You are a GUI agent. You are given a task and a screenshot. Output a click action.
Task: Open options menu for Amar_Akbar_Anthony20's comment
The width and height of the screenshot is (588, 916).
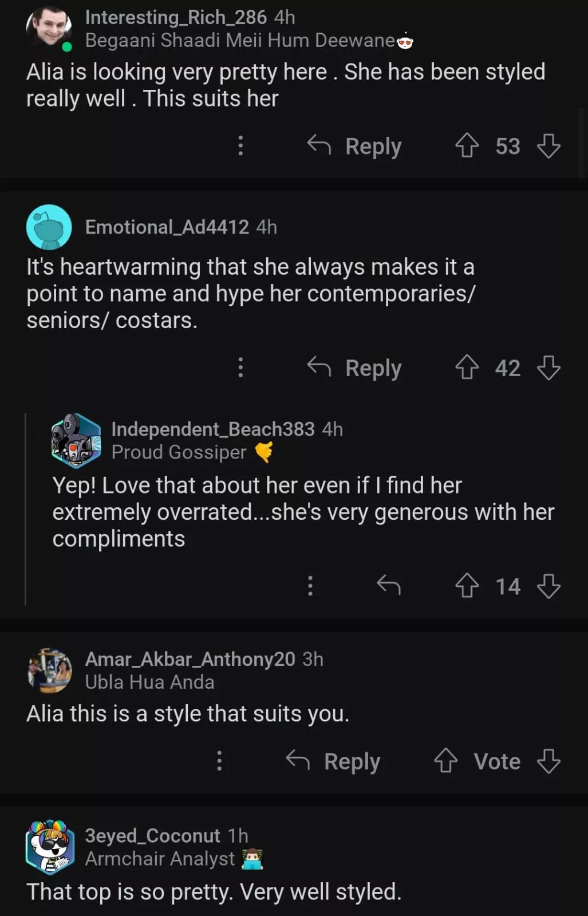(219, 761)
